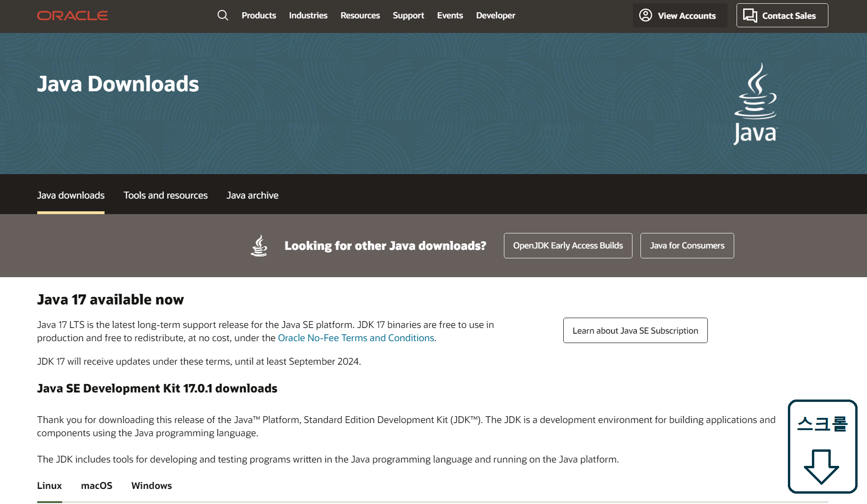Viewport: 867px width, 504px height.
Task: Click the 'JDK 17 will receive updates' sentence
Action: (x=199, y=361)
